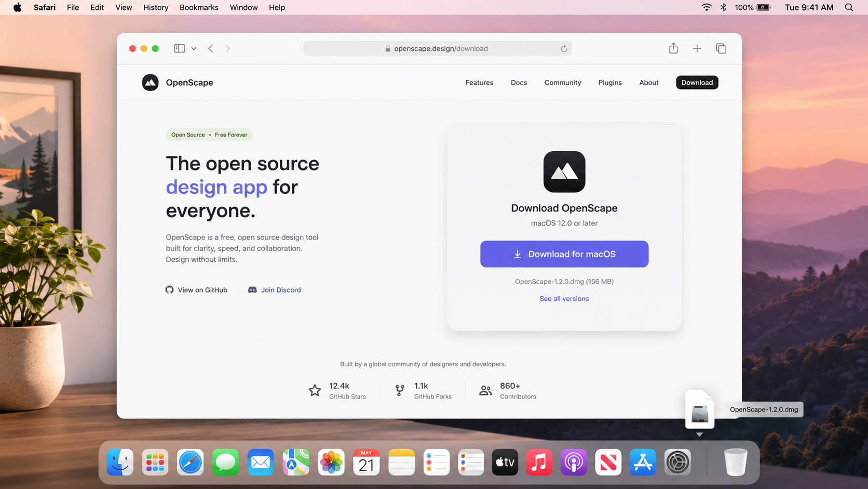Open App Store from the Dock
868x489 pixels.
click(643, 462)
